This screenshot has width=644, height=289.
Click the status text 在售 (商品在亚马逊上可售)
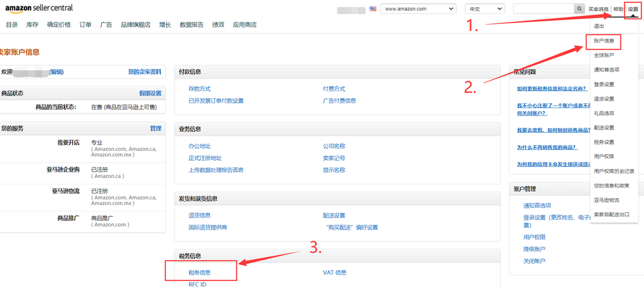[124, 108]
